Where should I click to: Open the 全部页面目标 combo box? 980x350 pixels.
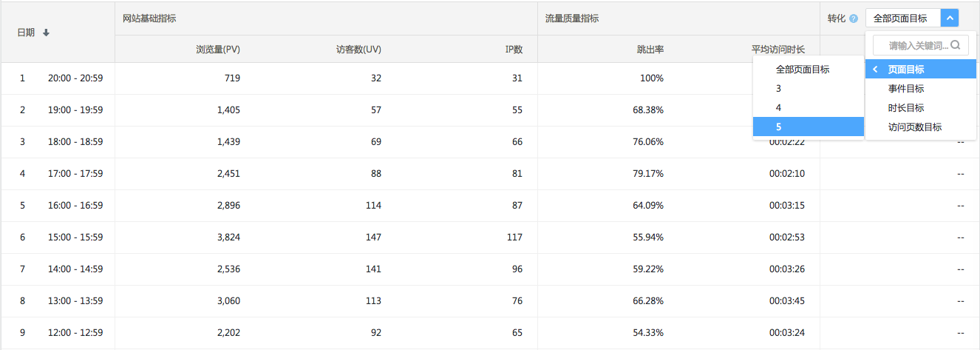900,18
